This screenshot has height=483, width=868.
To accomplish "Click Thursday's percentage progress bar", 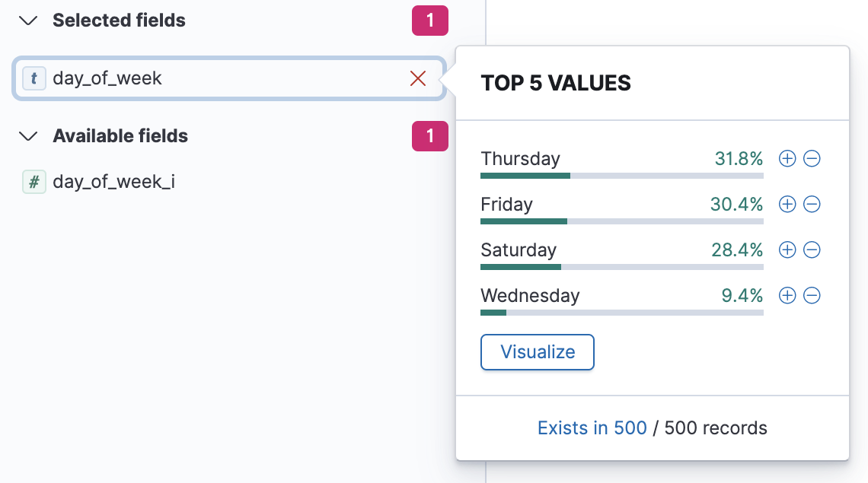I will click(x=621, y=175).
